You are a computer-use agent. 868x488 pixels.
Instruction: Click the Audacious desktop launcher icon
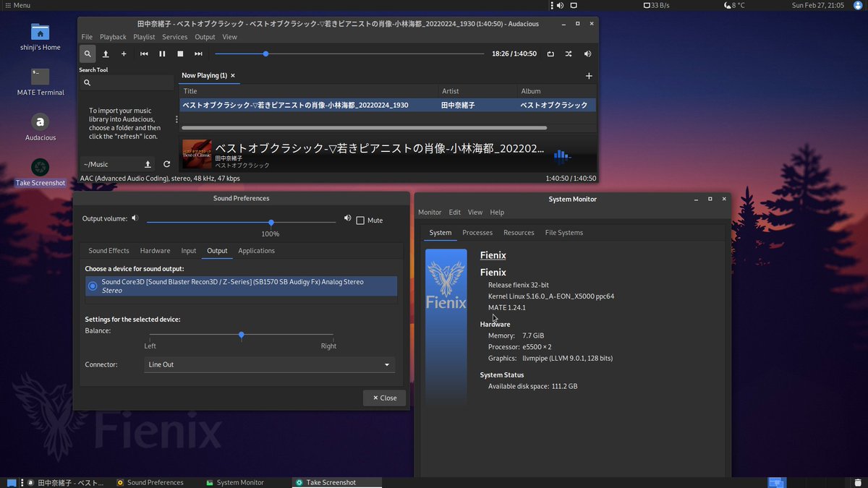tap(41, 121)
